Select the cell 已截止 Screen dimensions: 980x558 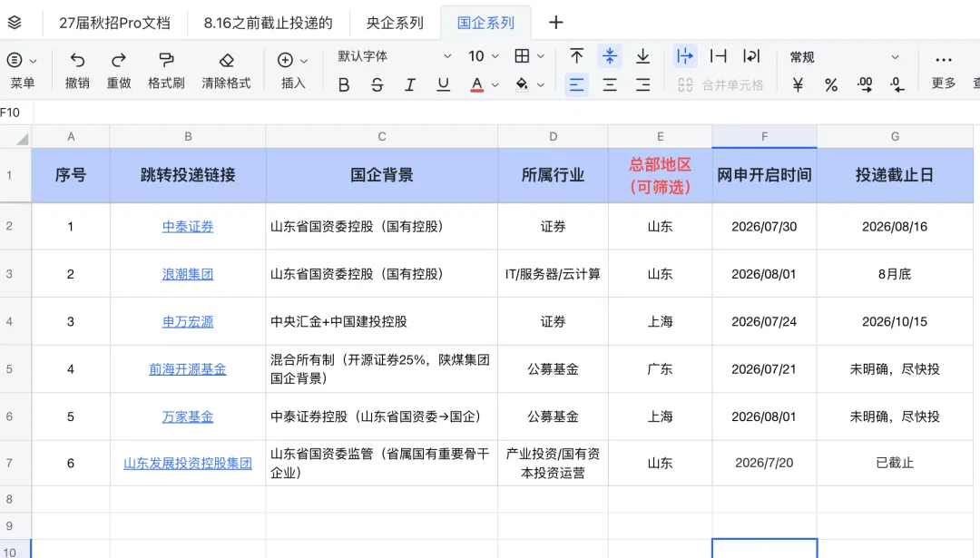[x=895, y=463]
